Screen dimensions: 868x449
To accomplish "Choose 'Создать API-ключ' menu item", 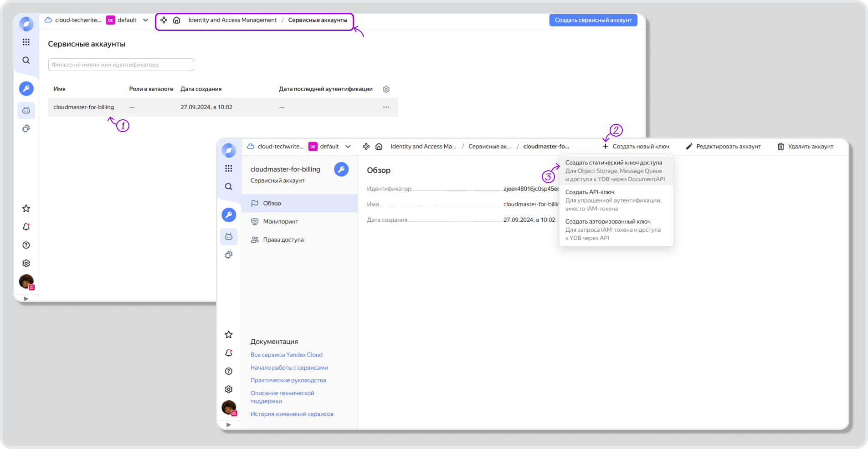I will tap(590, 192).
